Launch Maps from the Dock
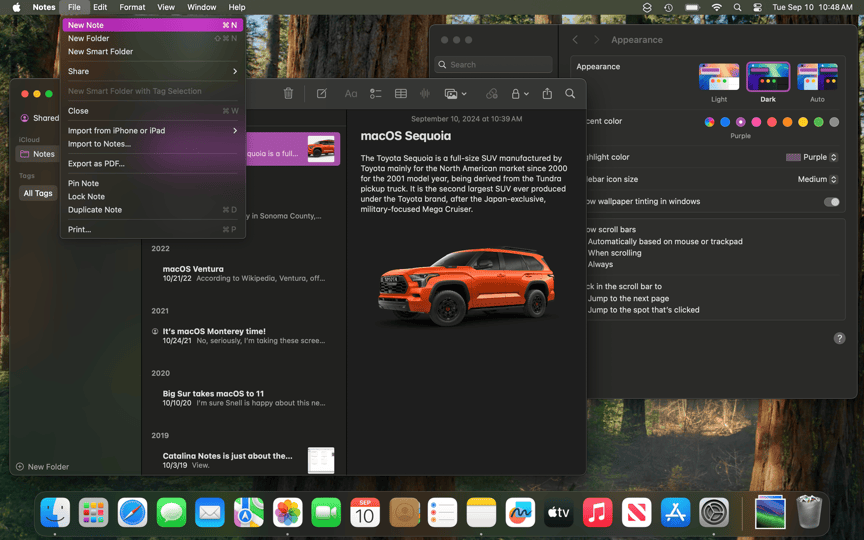 [249, 512]
